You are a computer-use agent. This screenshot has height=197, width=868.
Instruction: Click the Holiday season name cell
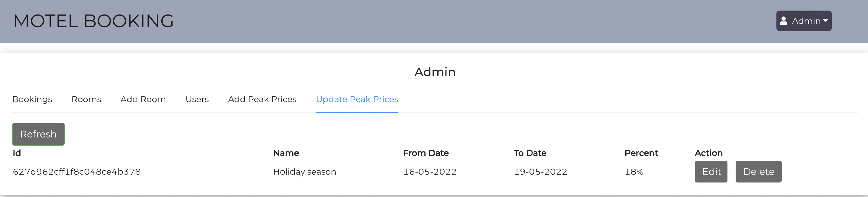pyautogui.click(x=304, y=172)
